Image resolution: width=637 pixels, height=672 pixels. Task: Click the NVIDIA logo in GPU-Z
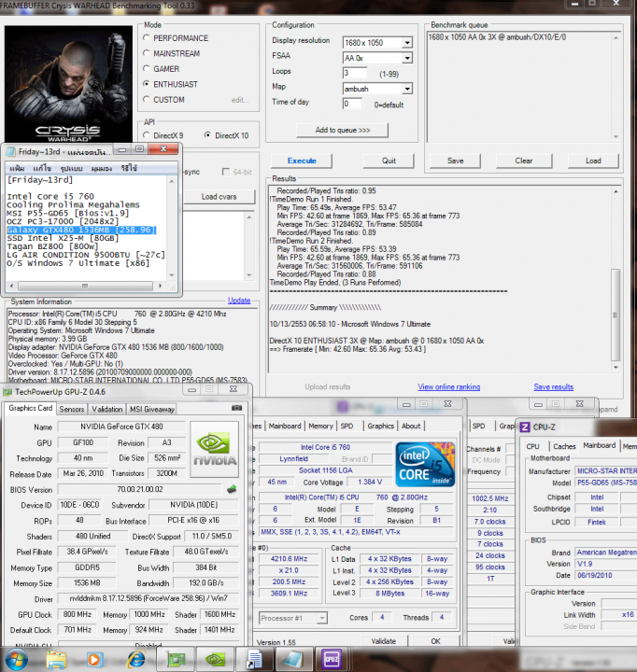click(x=215, y=449)
